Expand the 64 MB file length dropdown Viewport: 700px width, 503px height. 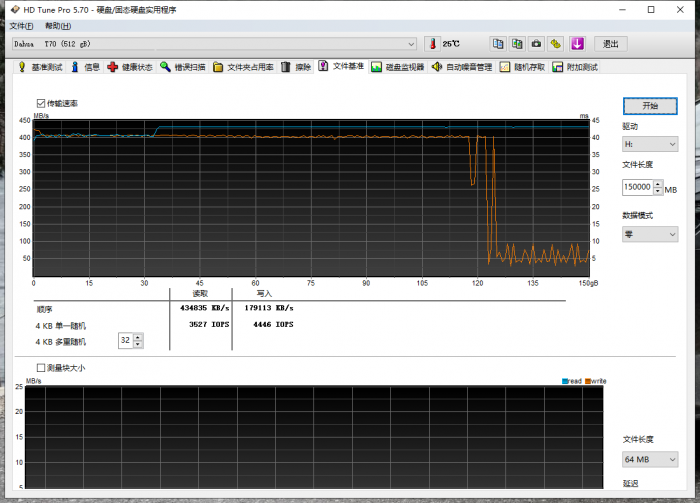[650, 459]
